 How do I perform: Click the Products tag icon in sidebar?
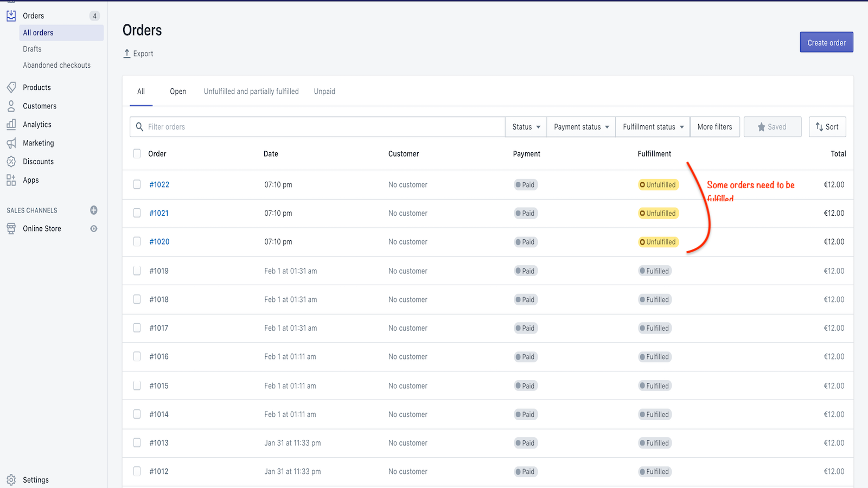(x=11, y=87)
